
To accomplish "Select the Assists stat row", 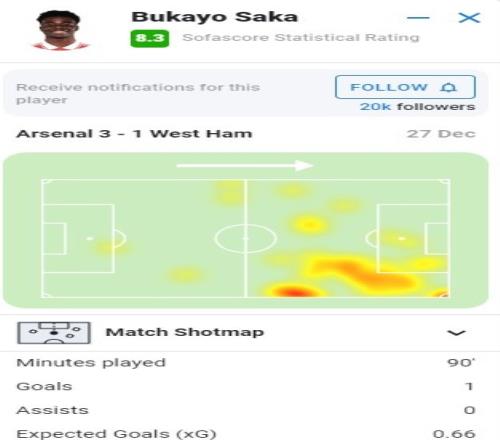I will 246,410.
